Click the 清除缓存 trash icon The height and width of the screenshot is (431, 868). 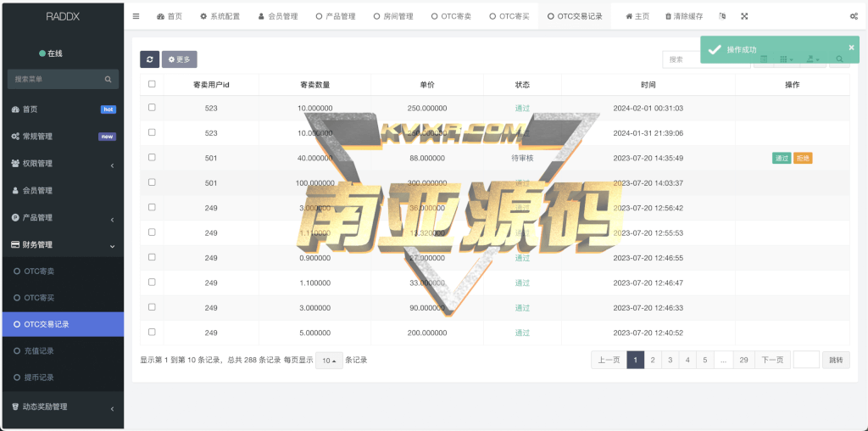pyautogui.click(x=684, y=16)
